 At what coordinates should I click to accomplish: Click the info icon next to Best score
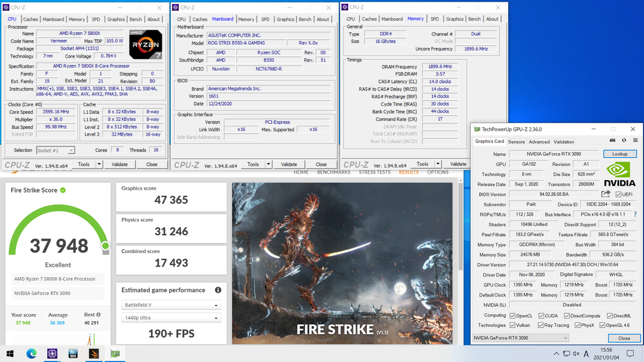click(x=99, y=315)
